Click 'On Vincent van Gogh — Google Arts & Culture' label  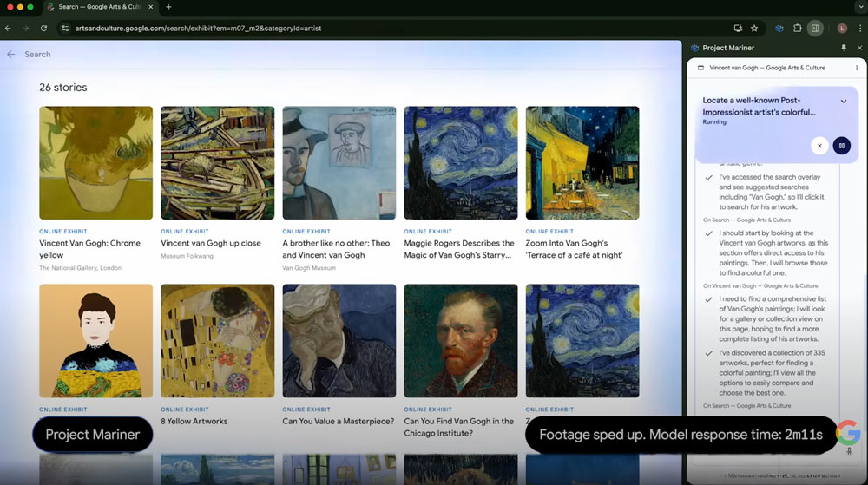tap(760, 286)
